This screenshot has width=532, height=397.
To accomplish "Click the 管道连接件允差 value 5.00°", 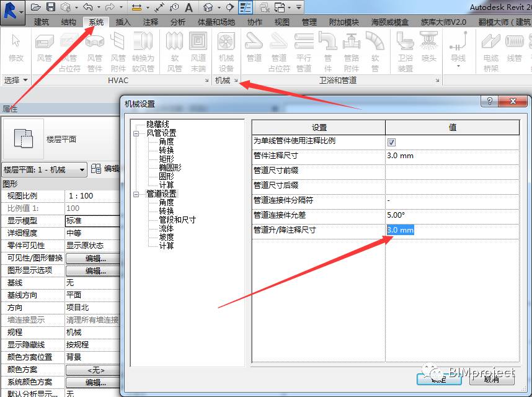I will (x=396, y=215).
